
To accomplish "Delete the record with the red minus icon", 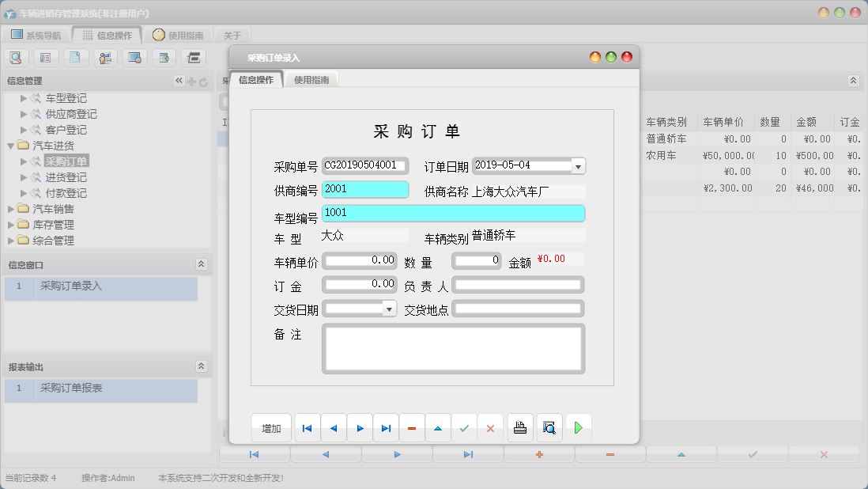I will 412,427.
